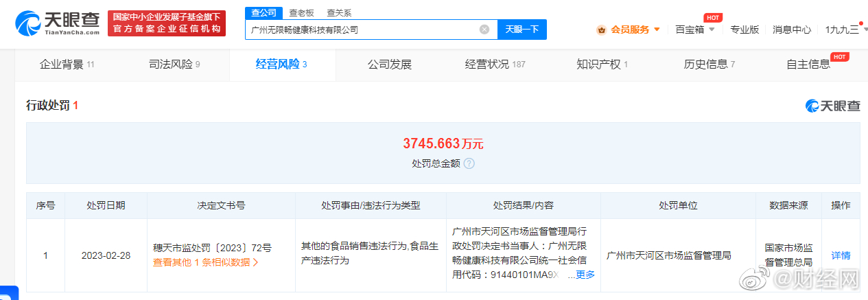Expand the 百宝箱 dropdown arrow
This screenshot has height=300, width=868.
click(x=712, y=30)
